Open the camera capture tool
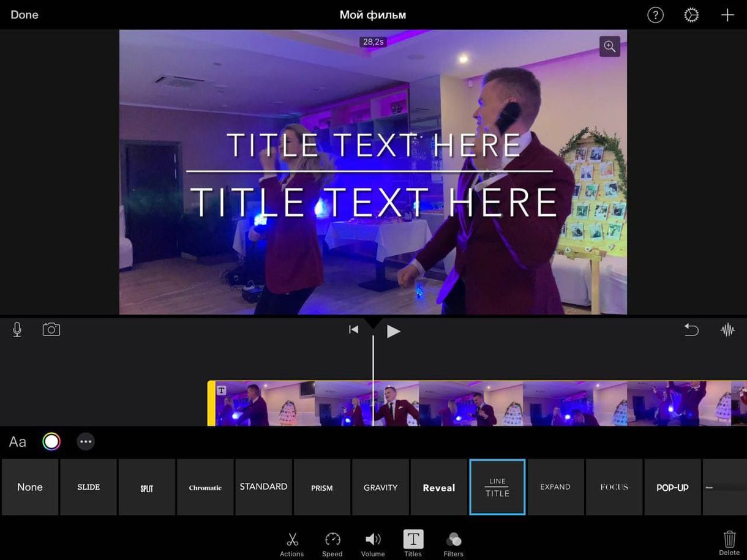Screen dimensions: 747x560 click(x=51, y=329)
